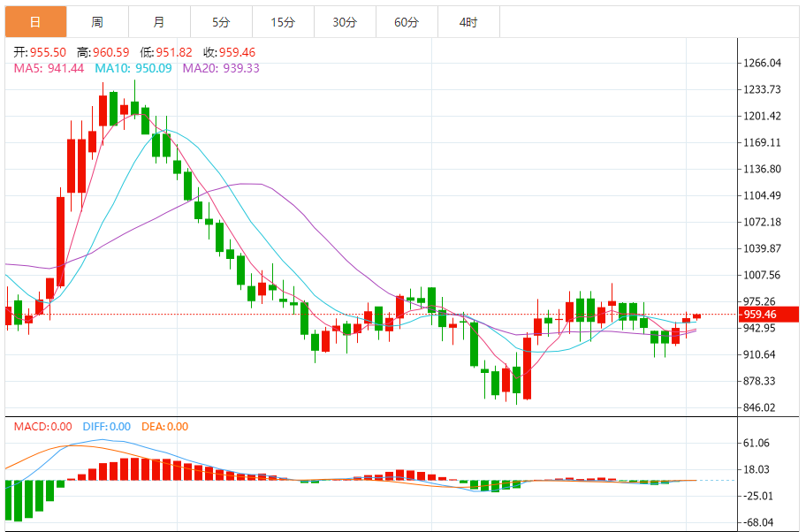806x532 pixels.
Task: Open the 60分 timeframe tab
Action: coord(407,22)
